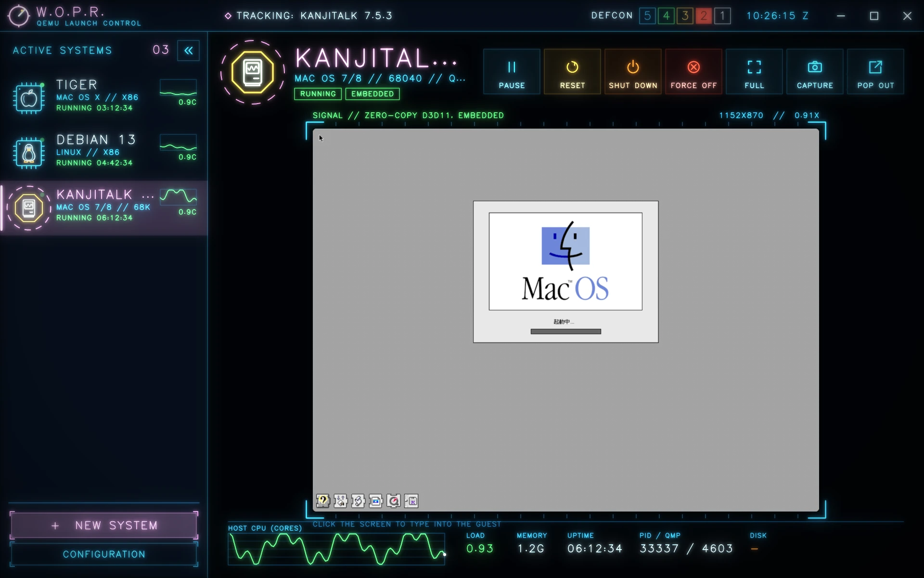Pop out the guest display window
Screen dimensions: 924x578
875,72
